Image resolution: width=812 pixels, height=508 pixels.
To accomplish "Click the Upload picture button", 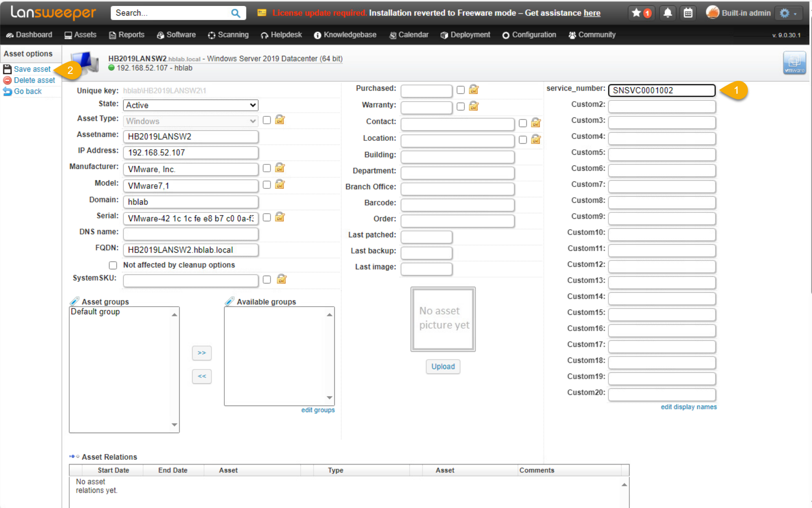I will point(443,367).
